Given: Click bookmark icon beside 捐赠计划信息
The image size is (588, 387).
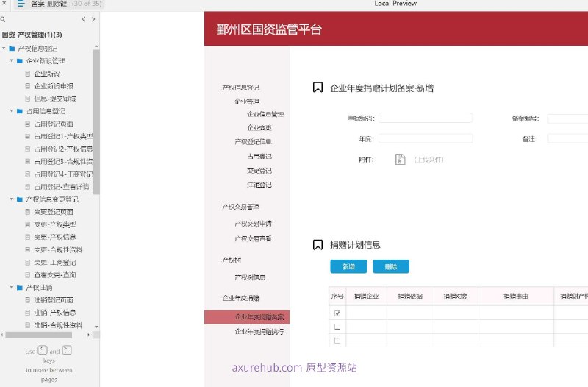Looking at the screenshot, I should pos(318,245).
